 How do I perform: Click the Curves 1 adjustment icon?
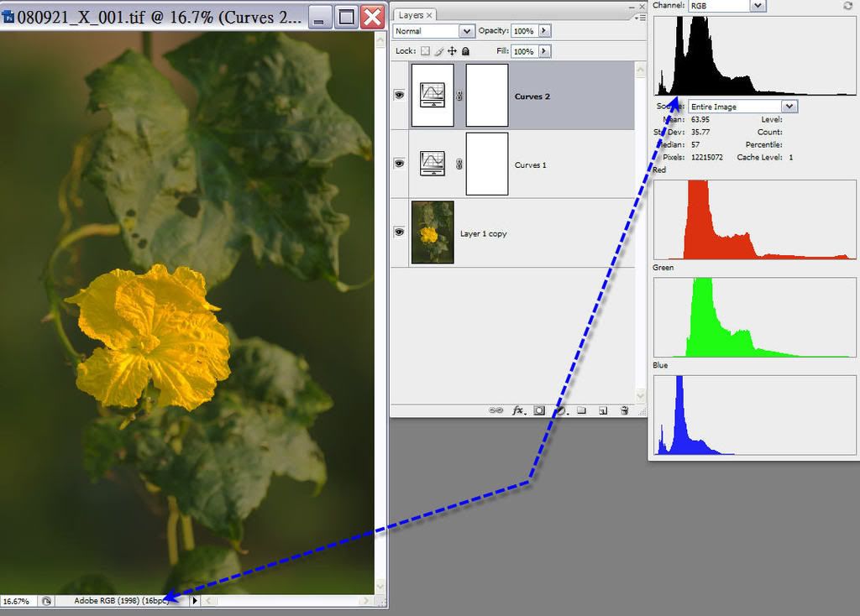tap(433, 164)
